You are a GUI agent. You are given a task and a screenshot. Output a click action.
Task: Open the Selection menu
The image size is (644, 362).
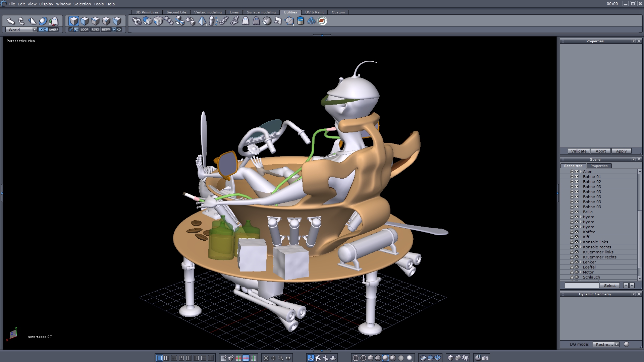(82, 4)
